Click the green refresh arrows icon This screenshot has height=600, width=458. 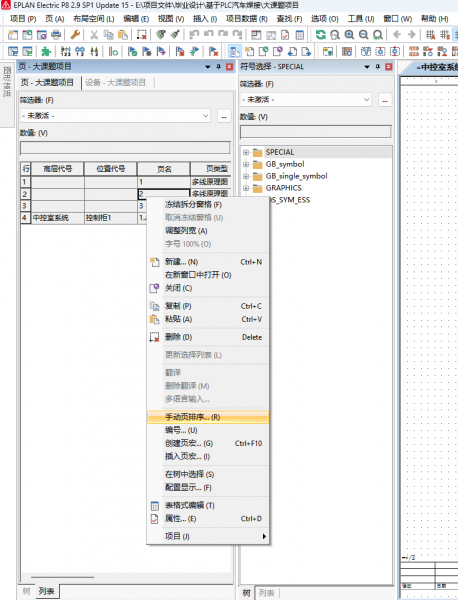(x=321, y=35)
